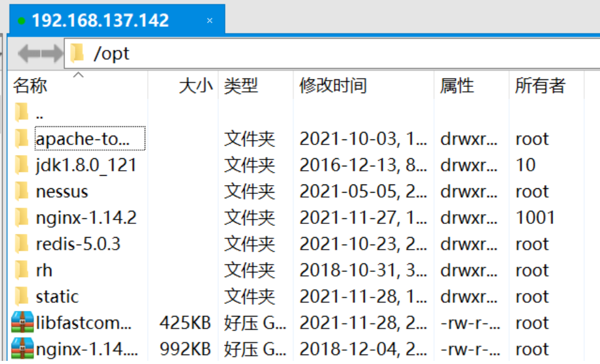Select the apache-to... folder name
The width and height of the screenshot is (600, 364).
(x=83, y=139)
